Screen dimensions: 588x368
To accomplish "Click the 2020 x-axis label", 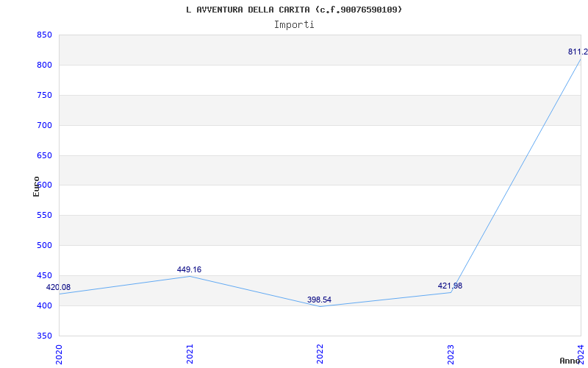I will click(x=59, y=354).
